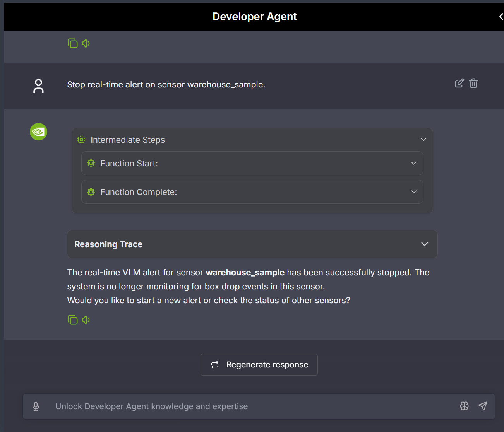Edit the 'Stop real-time alert' user message

(x=459, y=83)
